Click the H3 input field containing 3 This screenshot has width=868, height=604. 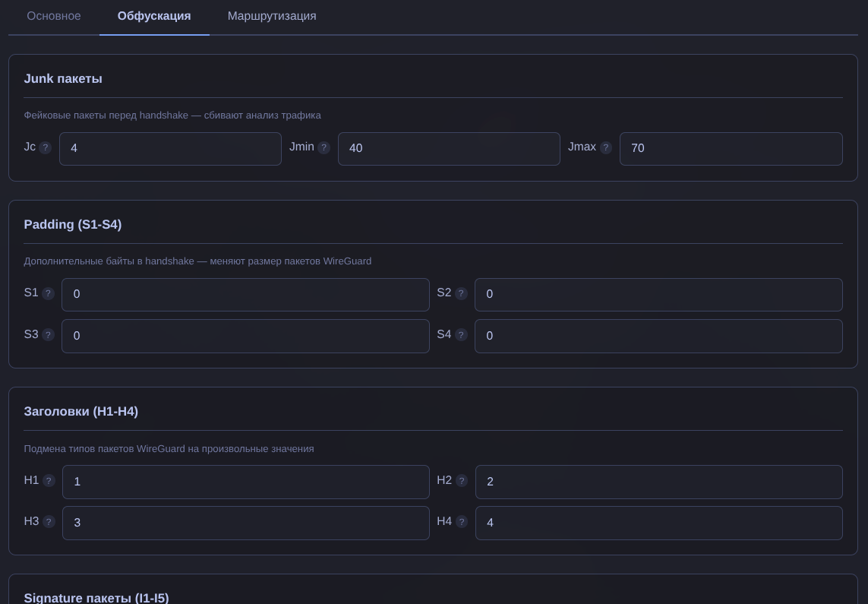[245, 523]
